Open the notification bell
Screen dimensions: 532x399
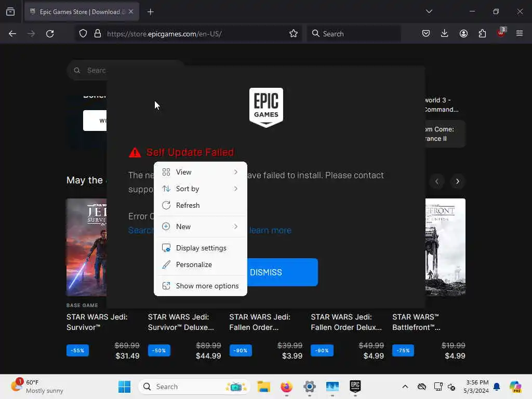tap(497, 387)
